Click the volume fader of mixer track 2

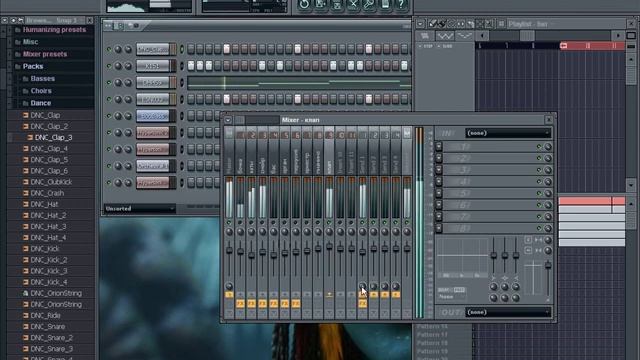[x=251, y=255]
